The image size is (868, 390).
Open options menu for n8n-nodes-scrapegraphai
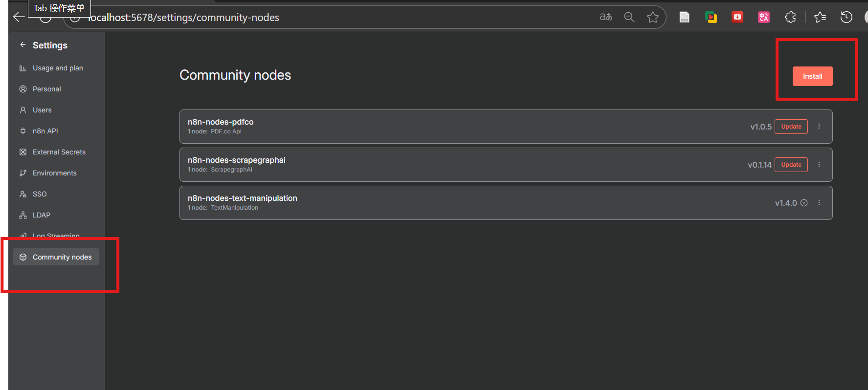pyautogui.click(x=819, y=164)
